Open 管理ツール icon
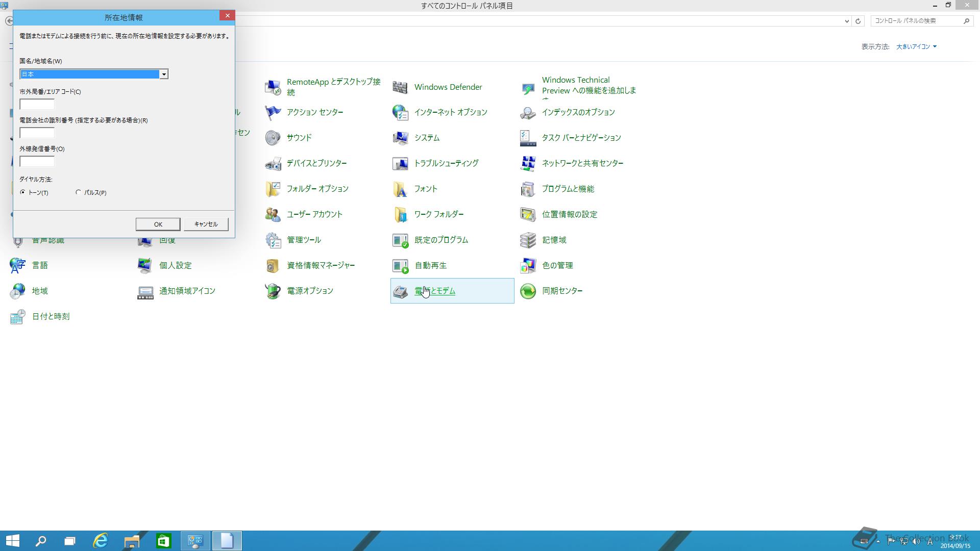The width and height of the screenshot is (980, 551). [273, 240]
